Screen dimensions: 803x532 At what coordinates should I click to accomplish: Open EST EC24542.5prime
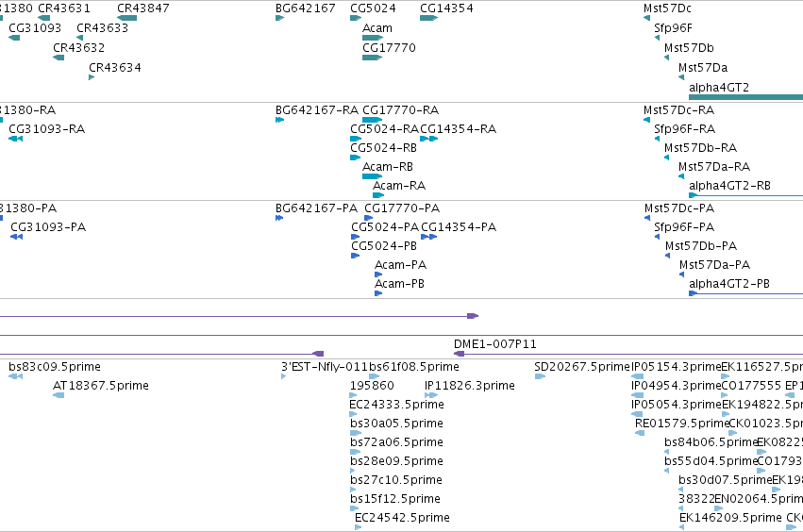point(403,518)
